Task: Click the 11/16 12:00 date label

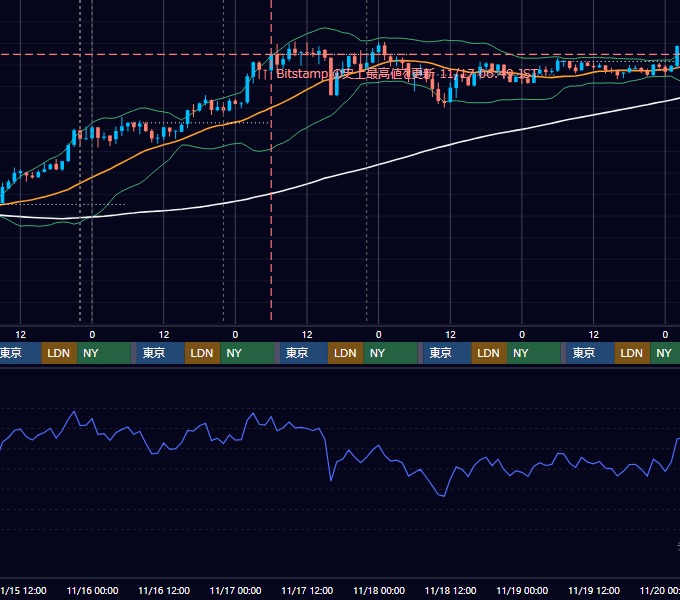Action: (x=164, y=590)
